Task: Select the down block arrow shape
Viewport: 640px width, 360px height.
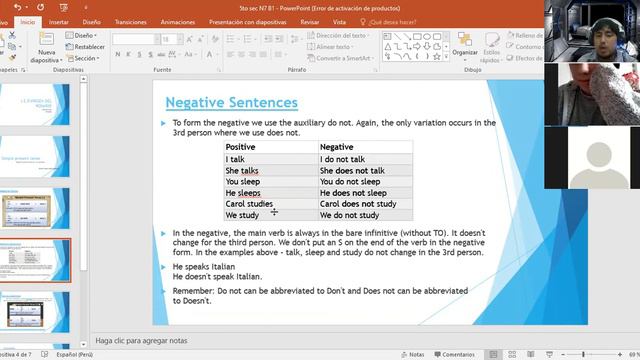Action: click(427, 47)
